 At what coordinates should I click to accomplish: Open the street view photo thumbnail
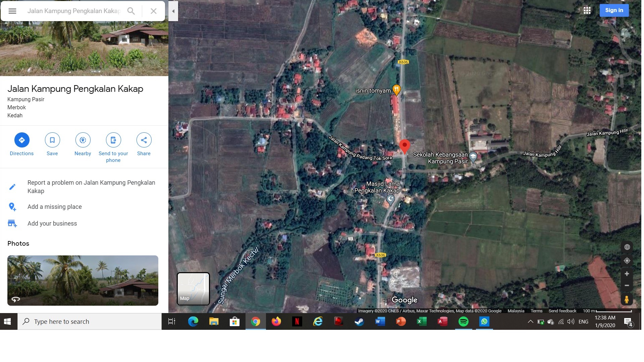point(83,281)
